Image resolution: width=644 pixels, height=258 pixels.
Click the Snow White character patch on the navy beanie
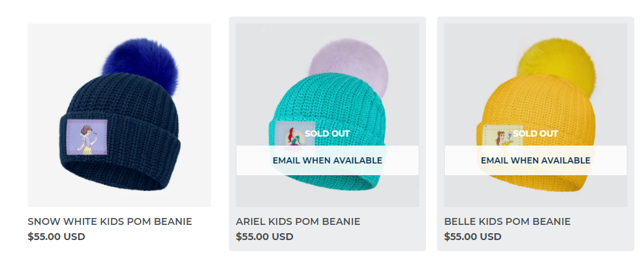(x=87, y=137)
